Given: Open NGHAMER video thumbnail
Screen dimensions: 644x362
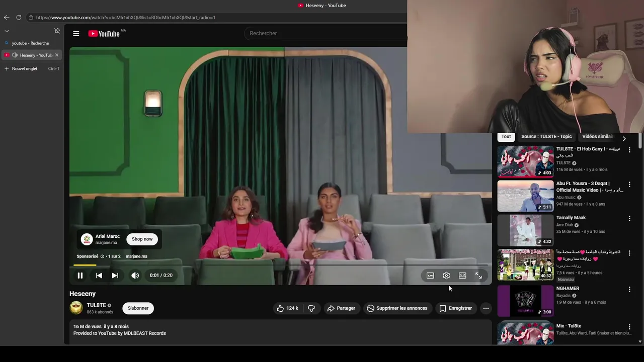Looking at the screenshot, I should tap(525, 301).
